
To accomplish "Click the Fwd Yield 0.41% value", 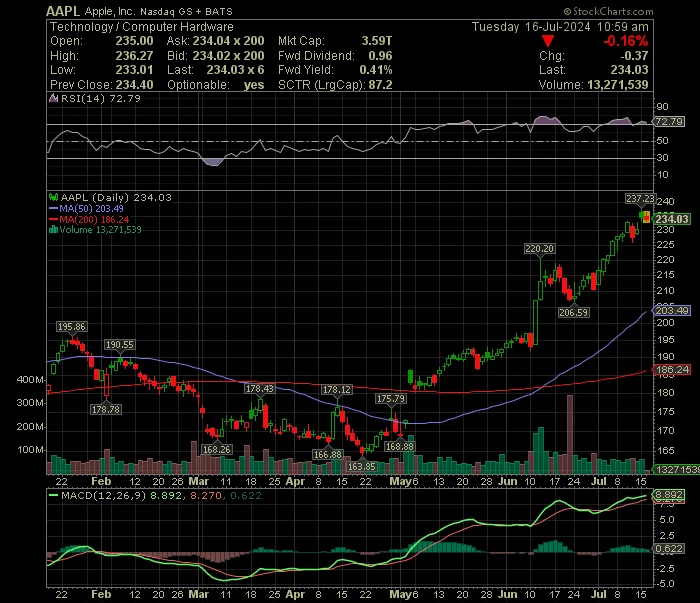I will (376, 70).
